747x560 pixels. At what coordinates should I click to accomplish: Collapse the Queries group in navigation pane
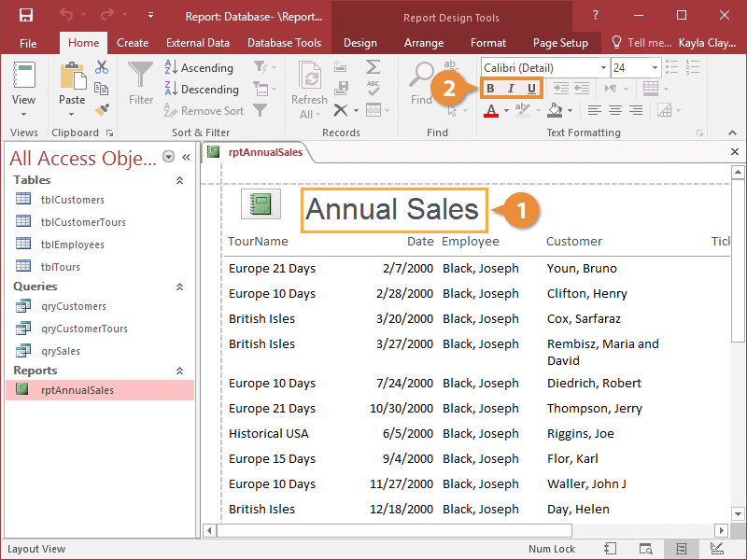click(x=180, y=287)
